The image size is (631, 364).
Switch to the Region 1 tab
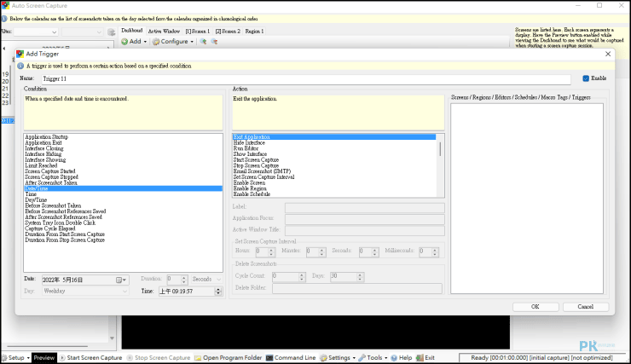point(254,31)
